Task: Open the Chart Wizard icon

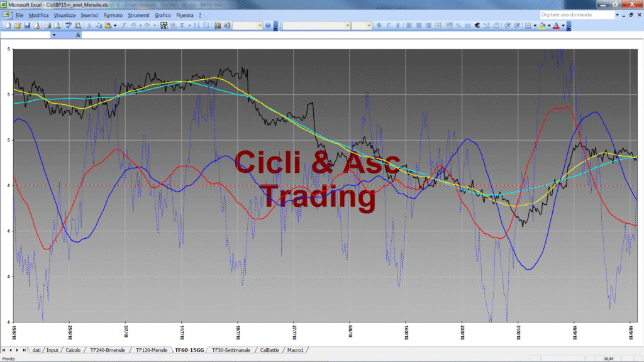Action: click(x=217, y=25)
